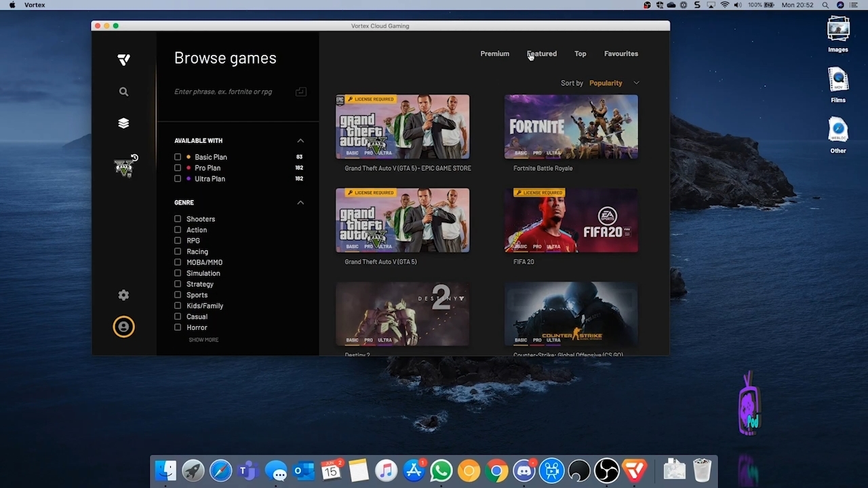Switch to the Favourites tab

[620, 54]
